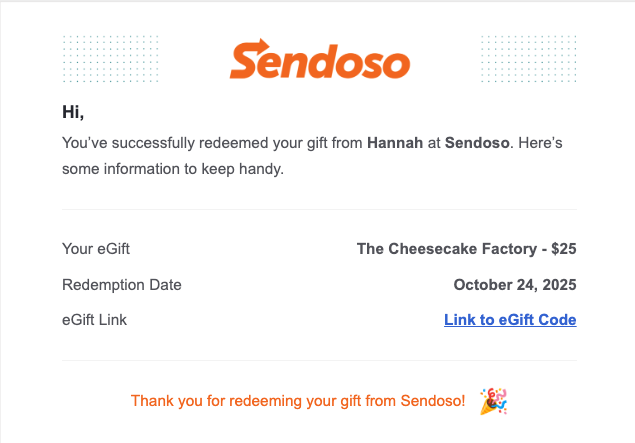The width and height of the screenshot is (635, 443).
Task: Click the party popper emoji
Action: [492, 401]
